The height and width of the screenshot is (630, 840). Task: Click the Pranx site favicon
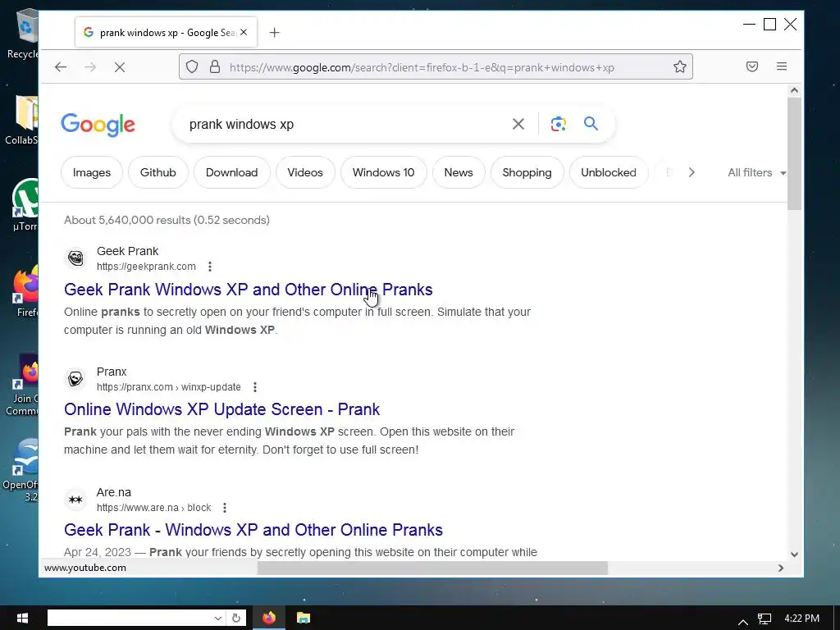point(75,379)
